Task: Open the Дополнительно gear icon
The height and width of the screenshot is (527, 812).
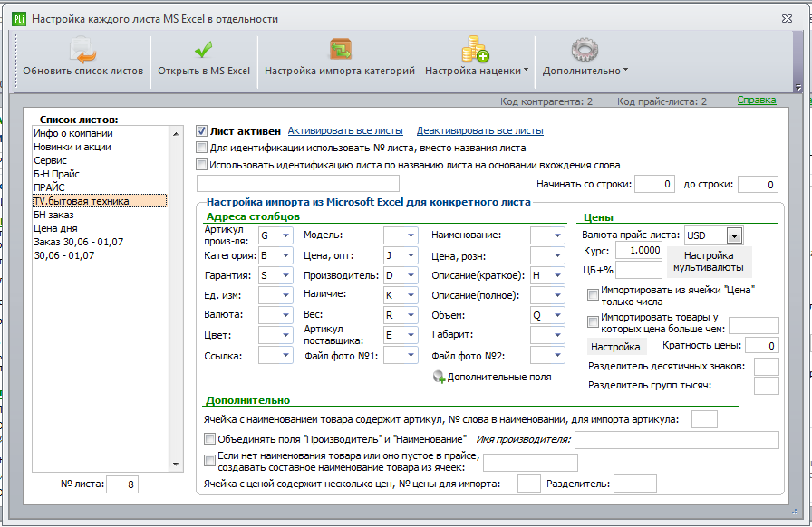Action: pyautogui.click(x=585, y=50)
